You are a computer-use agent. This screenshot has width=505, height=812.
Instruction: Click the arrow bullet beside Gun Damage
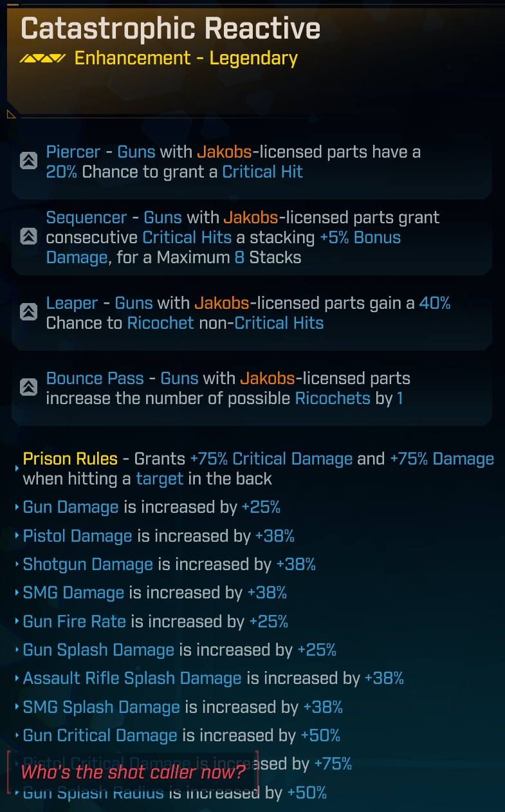point(17,507)
